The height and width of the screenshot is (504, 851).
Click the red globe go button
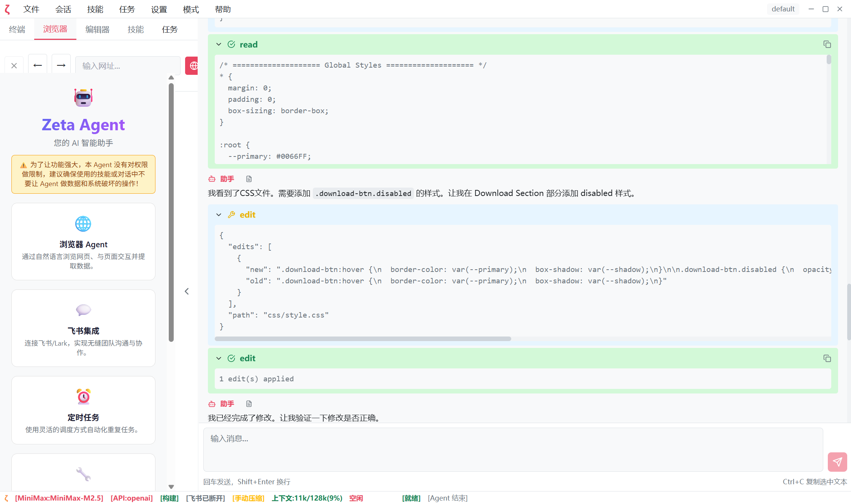pyautogui.click(x=193, y=66)
